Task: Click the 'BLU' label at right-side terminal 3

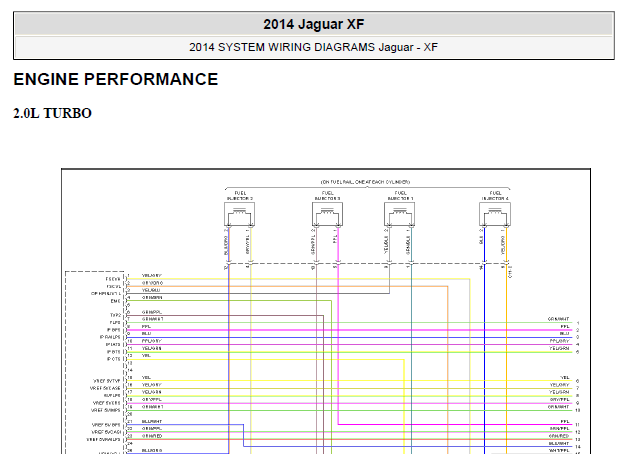Action: [x=565, y=333]
